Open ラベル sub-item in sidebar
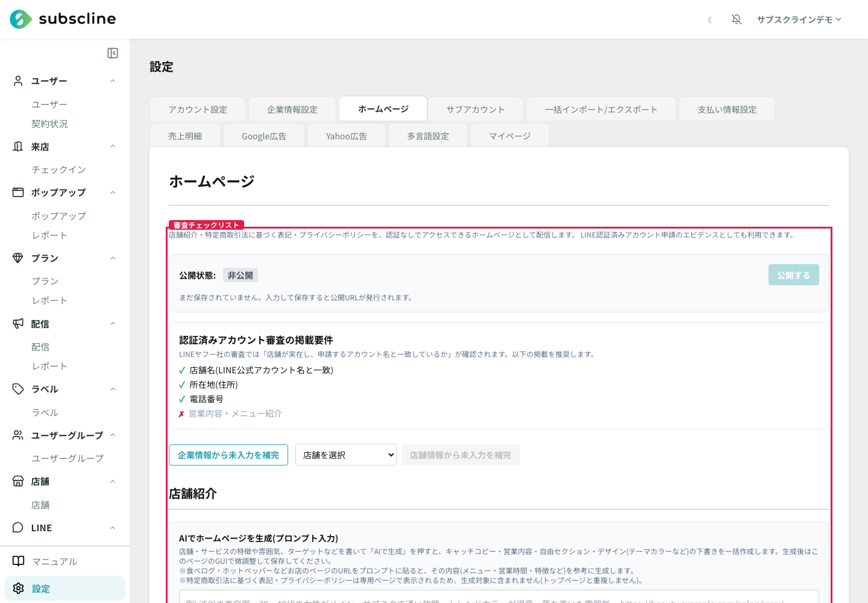This screenshot has width=868, height=603. click(x=45, y=412)
